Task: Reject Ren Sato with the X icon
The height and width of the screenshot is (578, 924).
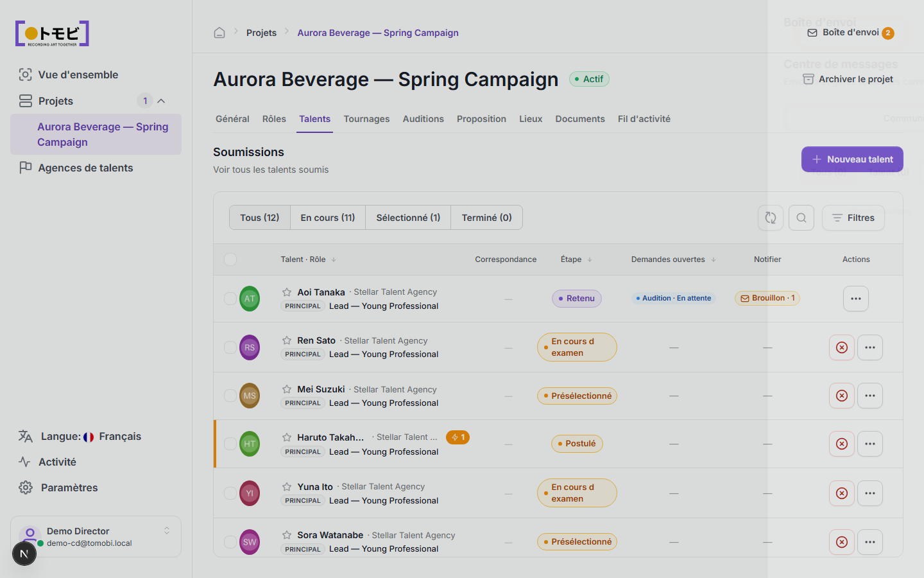Action: point(842,347)
